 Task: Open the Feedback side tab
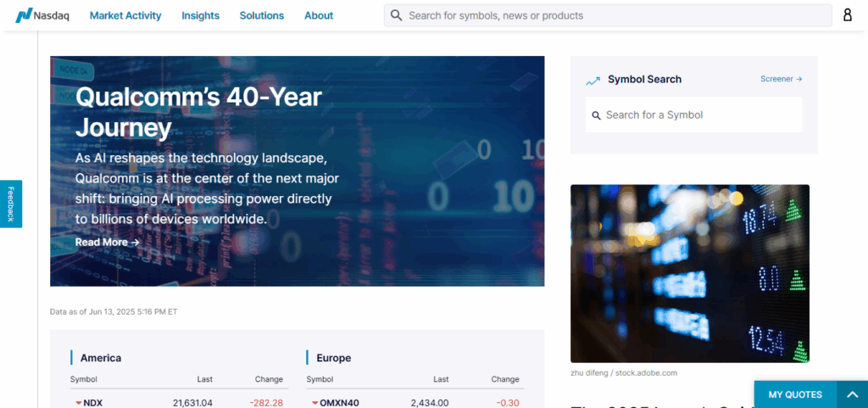click(11, 204)
